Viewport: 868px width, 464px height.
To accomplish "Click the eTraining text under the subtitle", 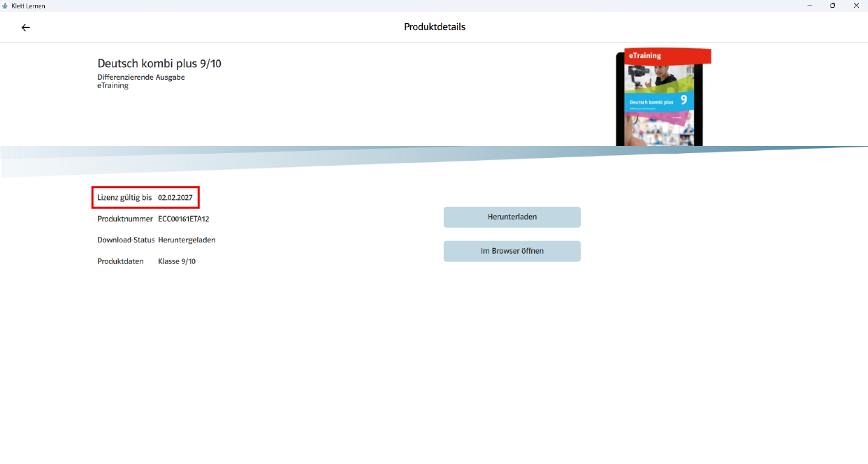I will coord(113,85).
